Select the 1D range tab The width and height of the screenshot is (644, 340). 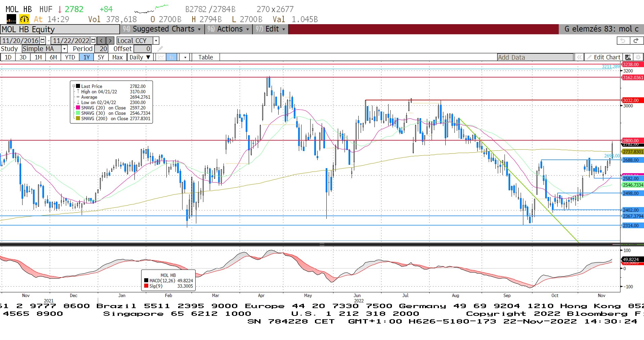[x=8, y=57]
